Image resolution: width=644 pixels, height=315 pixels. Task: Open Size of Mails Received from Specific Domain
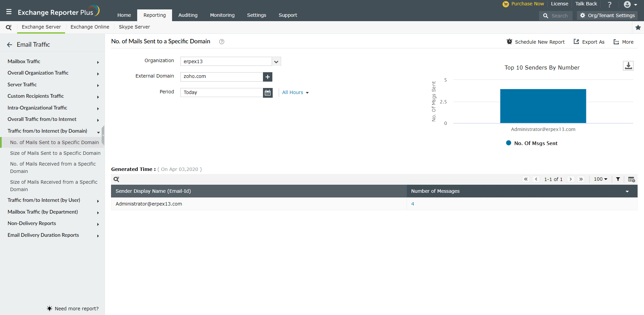(x=54, y=186)
